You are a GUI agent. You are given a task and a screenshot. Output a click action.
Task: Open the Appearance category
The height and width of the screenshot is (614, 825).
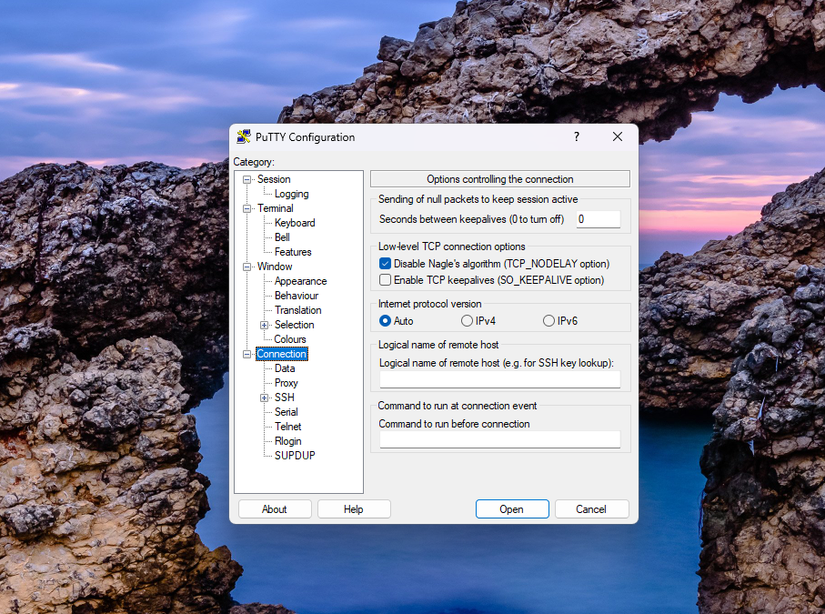coord(300,281)
